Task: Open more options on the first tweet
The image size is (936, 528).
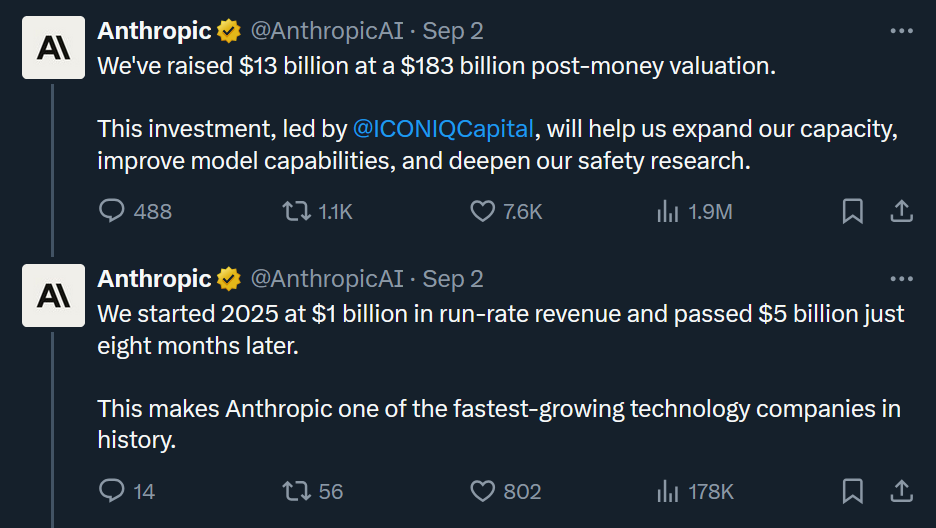Action: (x=901, y=31)
